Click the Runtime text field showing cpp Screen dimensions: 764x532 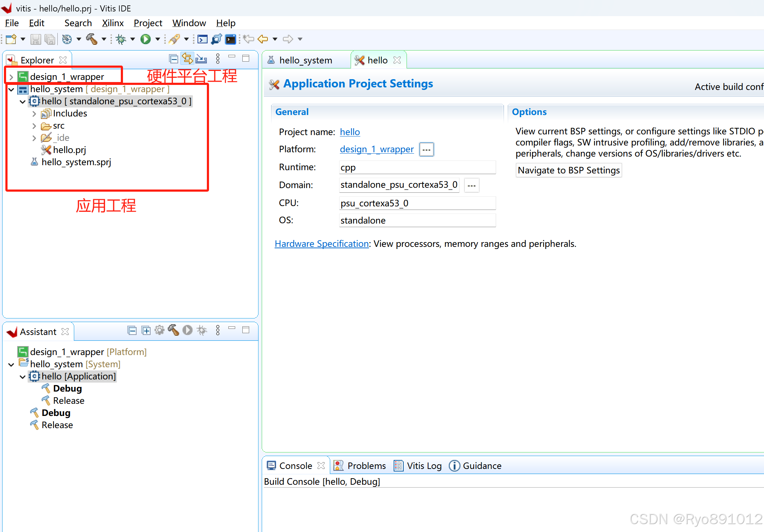pyautogui.click(x=417, y=167)
